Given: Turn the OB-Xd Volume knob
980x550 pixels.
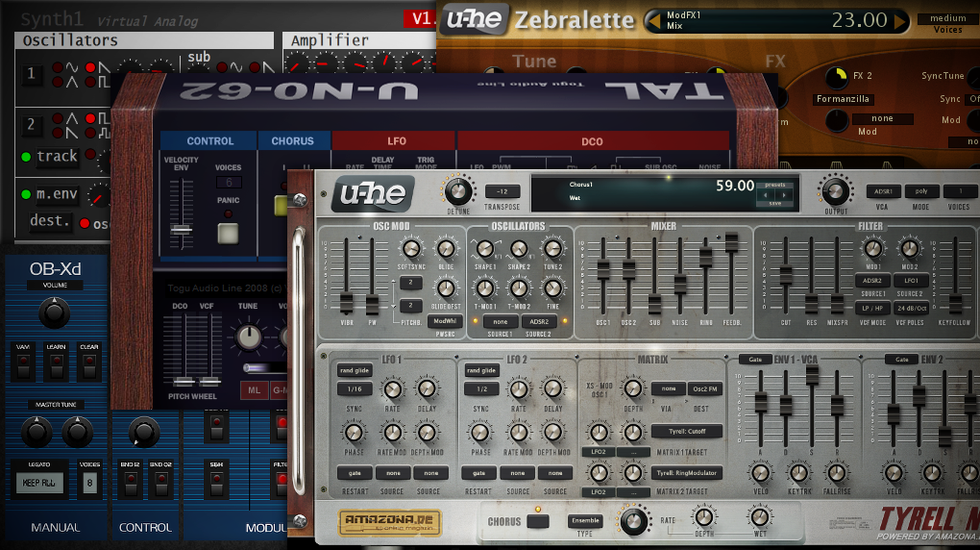Looking at the screenshot, I should [55, 312].
